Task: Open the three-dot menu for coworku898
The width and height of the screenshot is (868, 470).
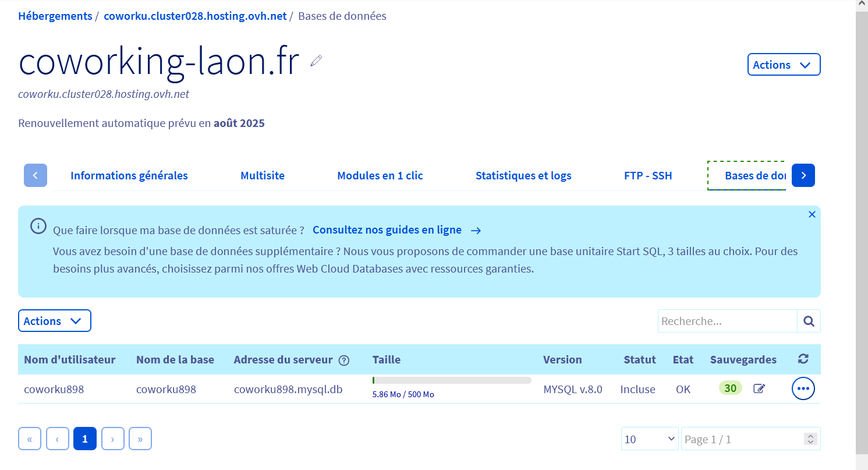Action: click(803, 388)
